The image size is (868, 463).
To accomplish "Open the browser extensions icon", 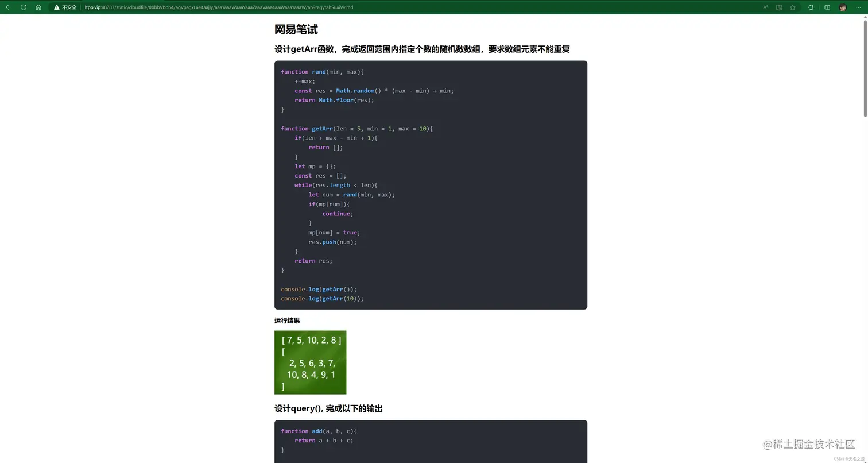I will pyautogui.click(x=811, y=7).
